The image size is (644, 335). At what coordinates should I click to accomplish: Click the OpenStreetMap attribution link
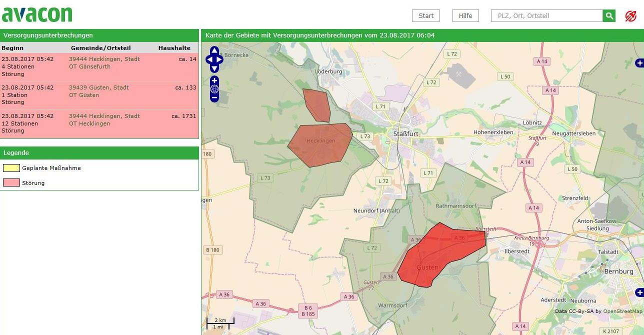click(622, 311)
